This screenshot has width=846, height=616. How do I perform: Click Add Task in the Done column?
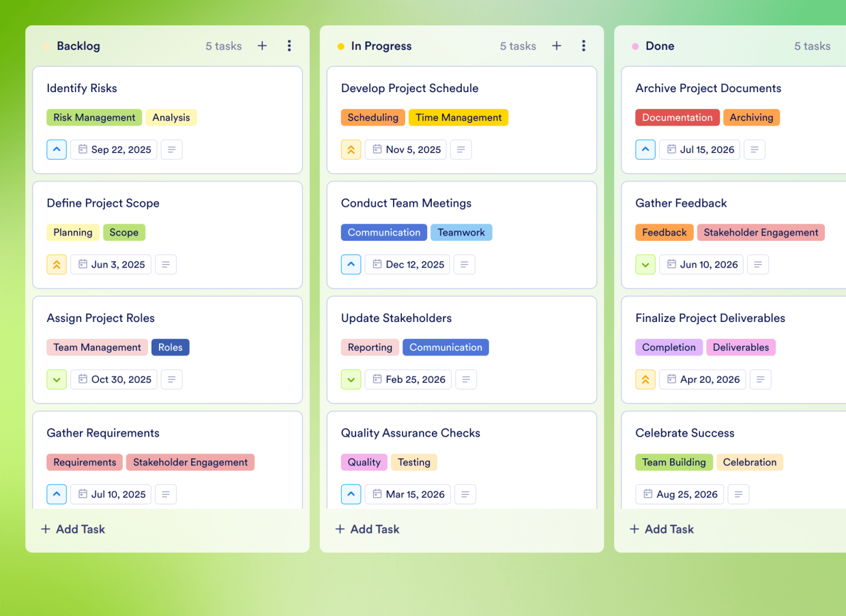click(661, 529)
